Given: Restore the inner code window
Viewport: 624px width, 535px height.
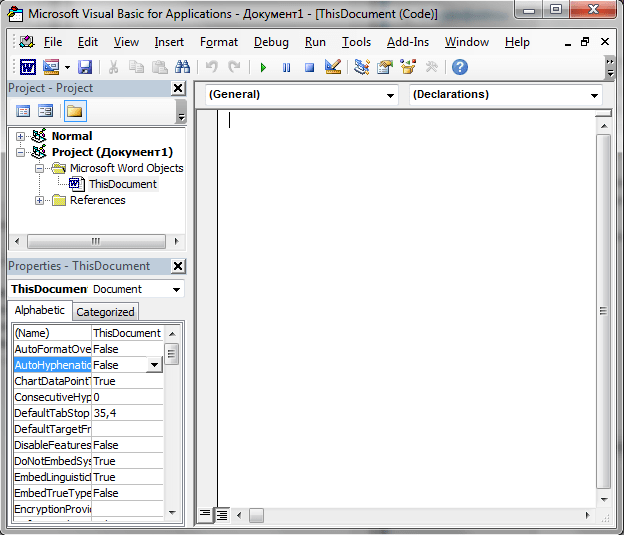Looking at the screenshot, I should click(x=585, y=41).
